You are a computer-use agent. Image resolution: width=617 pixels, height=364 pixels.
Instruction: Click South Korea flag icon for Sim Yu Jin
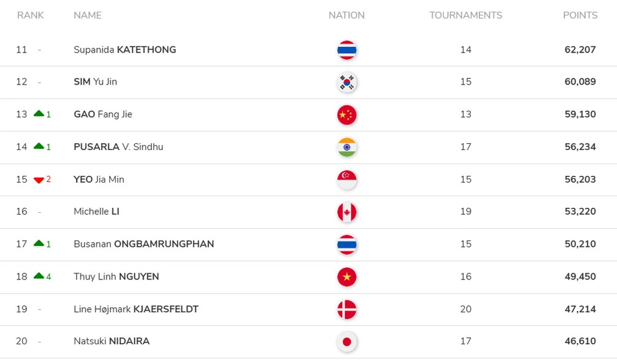pyautogui.click(x=347, y=82)
